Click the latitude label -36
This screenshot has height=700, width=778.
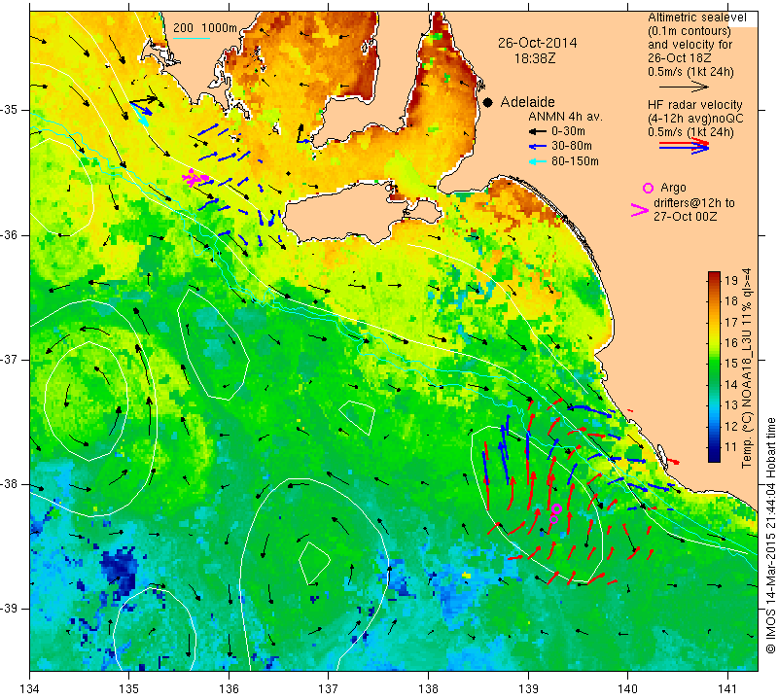[9, 234]
